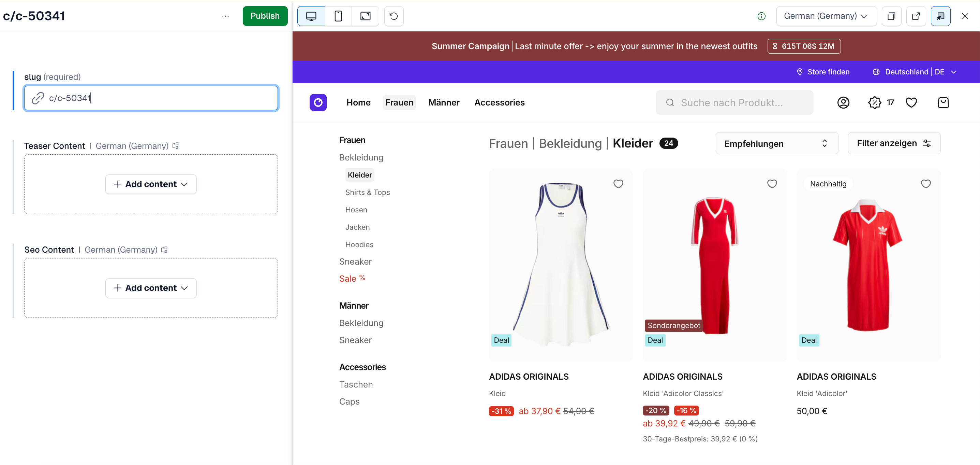Screen dimensions: 980x465
Task: Click the refresh preview icon
Action: (x=394, y=16)
